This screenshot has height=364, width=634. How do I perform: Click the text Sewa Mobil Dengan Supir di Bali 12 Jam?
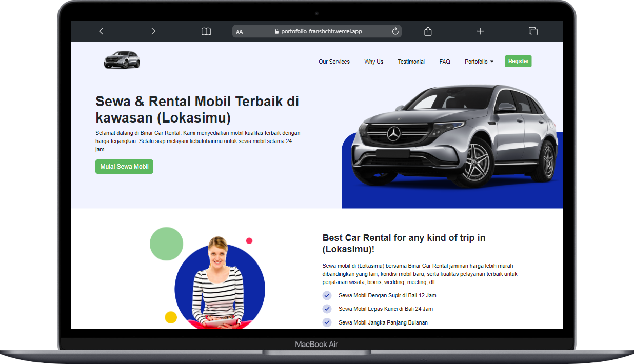click(x=387, y=295)
